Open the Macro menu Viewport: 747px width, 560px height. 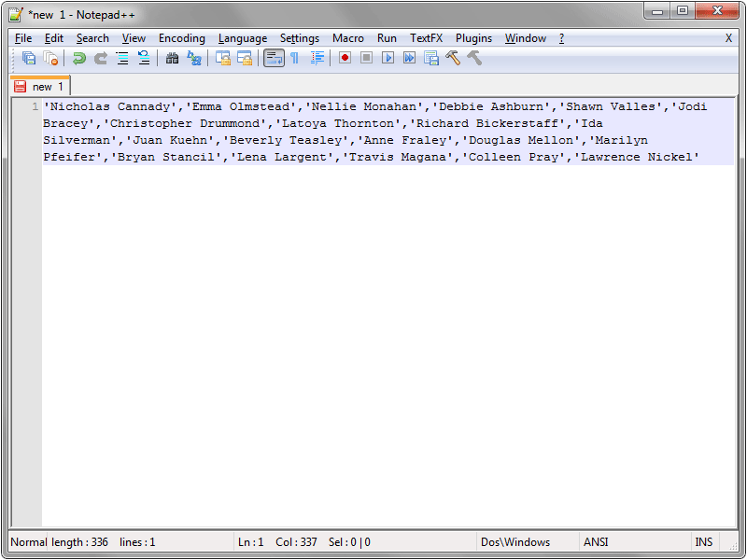(347, 38)
